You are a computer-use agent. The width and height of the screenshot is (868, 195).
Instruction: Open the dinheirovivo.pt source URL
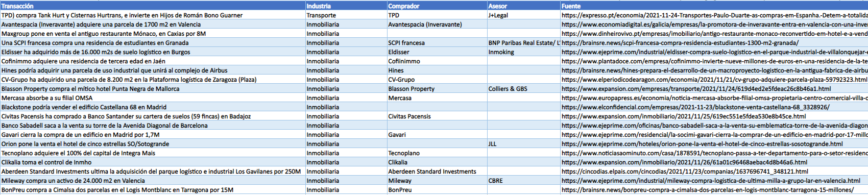pos(714,34)
